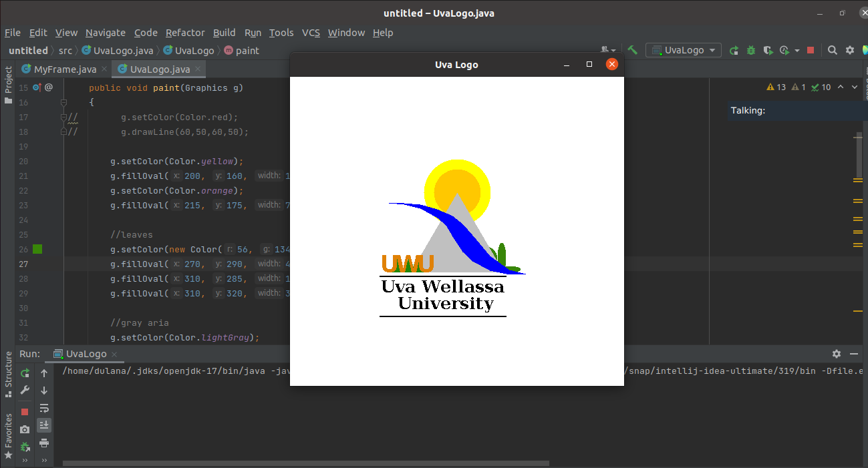Run UvaLogo with Coverage using the shield icon
868x468 pixels.
coord(768,50)
